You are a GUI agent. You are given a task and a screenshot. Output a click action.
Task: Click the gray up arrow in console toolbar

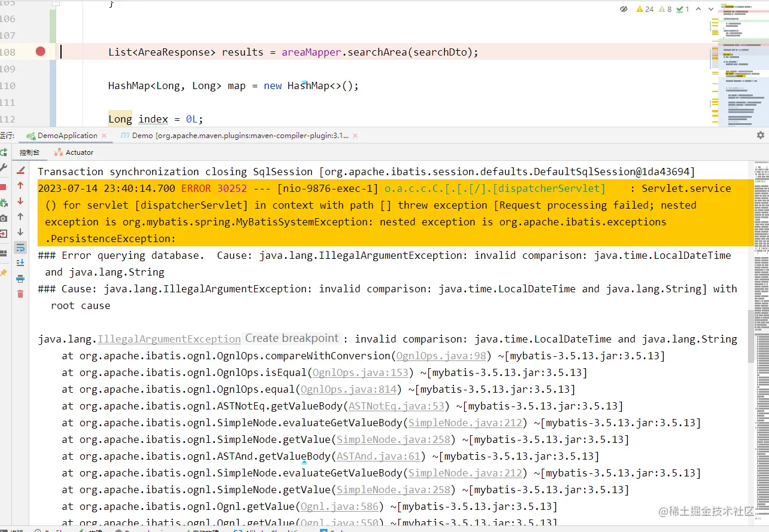20,217
